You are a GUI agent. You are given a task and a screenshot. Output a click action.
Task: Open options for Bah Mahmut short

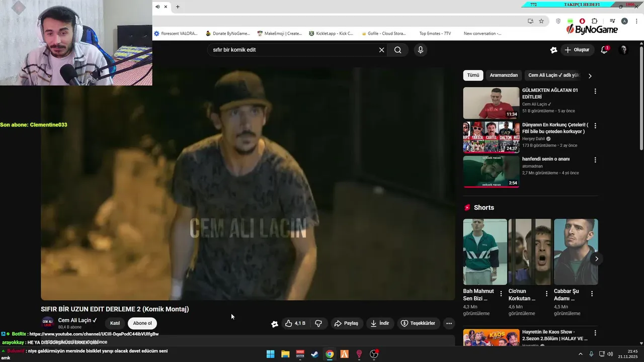coord(501,294)
